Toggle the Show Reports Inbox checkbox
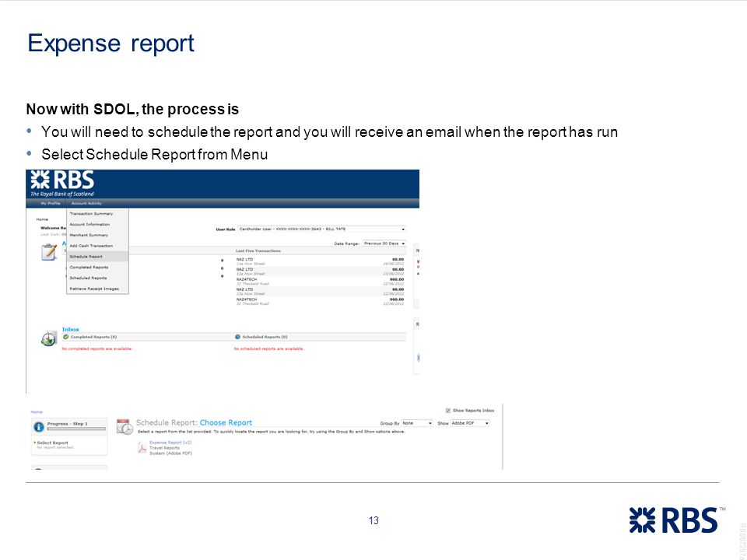 click(x=448, y=411)
